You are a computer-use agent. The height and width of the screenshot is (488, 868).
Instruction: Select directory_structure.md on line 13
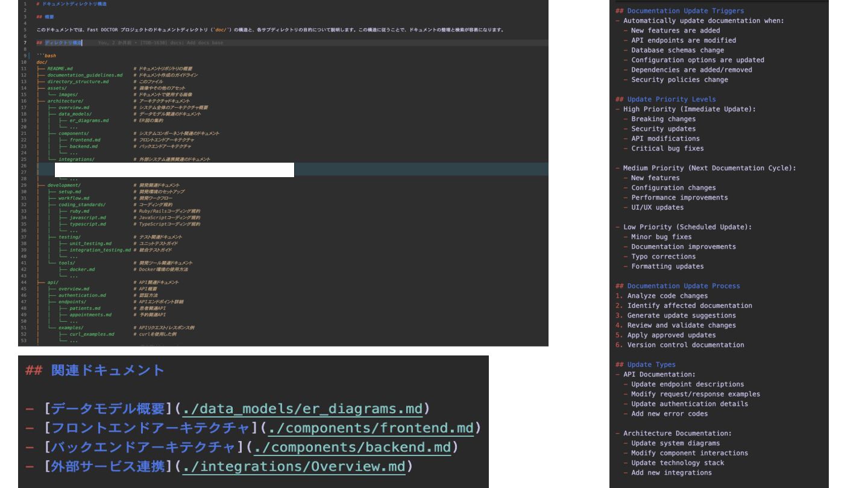pyautogui.click(x=78, y=82)
